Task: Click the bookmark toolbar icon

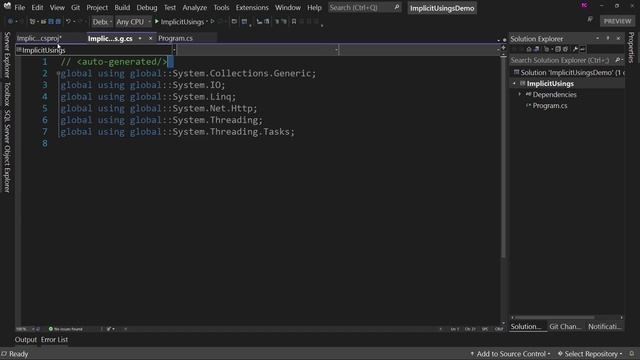Action: (x=293, y=21)
